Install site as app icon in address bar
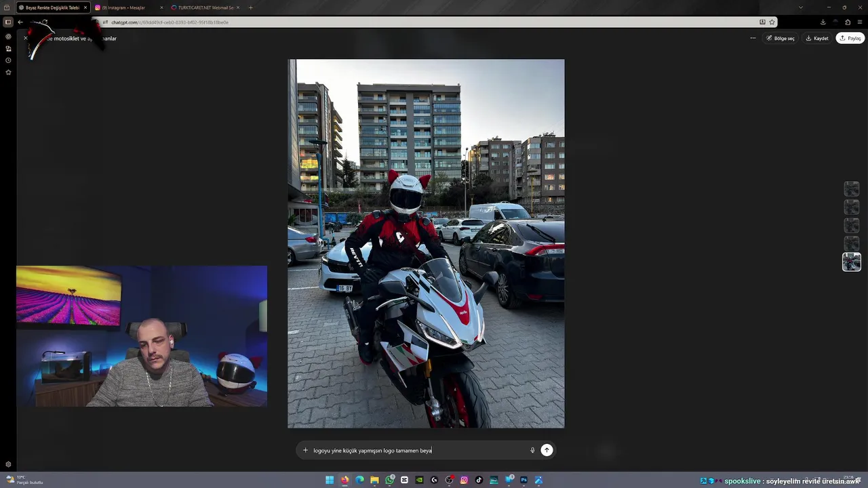This screenshot has width=868, height=488. (762, 22)
